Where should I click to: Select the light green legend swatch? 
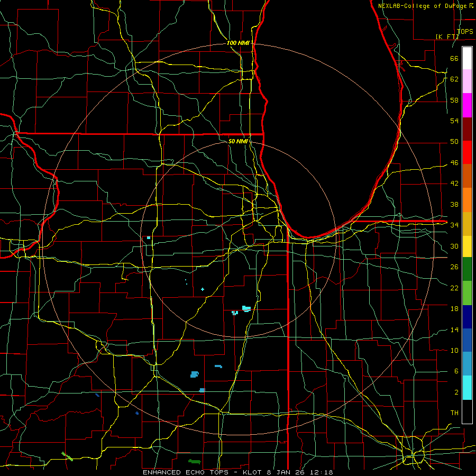click(467, 292)
